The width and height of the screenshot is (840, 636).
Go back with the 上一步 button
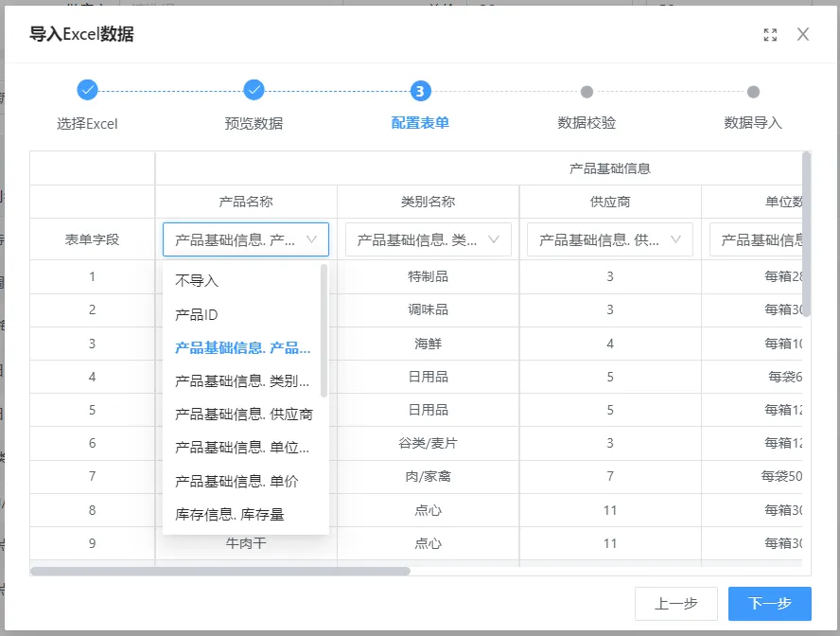pyautogui.click(x=676, y=604)
